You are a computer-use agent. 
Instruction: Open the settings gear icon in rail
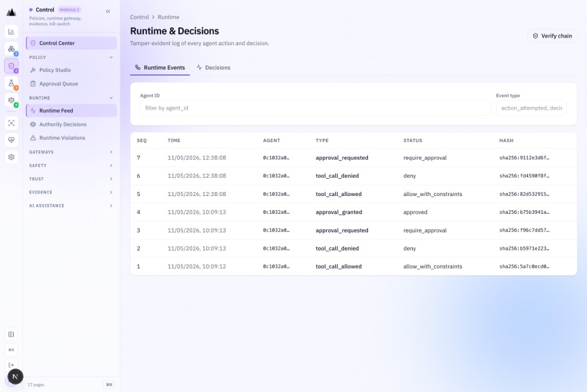11,157
